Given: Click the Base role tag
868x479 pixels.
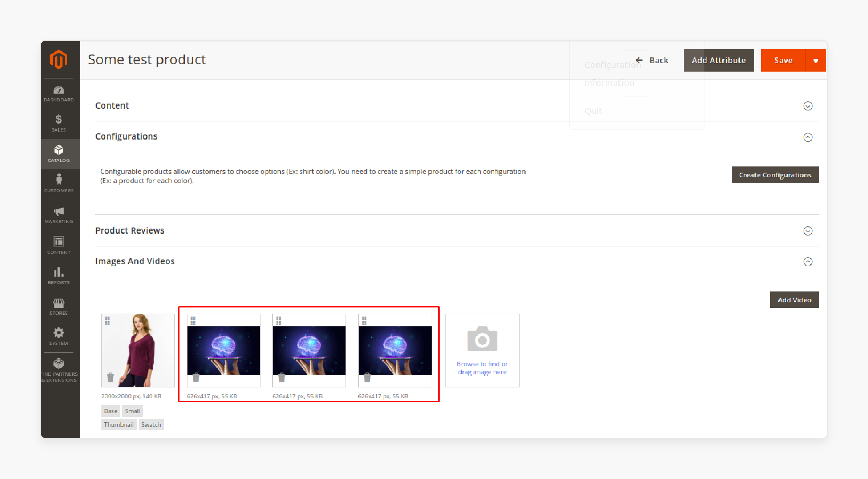Looking at the screenshot, I should tap(111, 411).
